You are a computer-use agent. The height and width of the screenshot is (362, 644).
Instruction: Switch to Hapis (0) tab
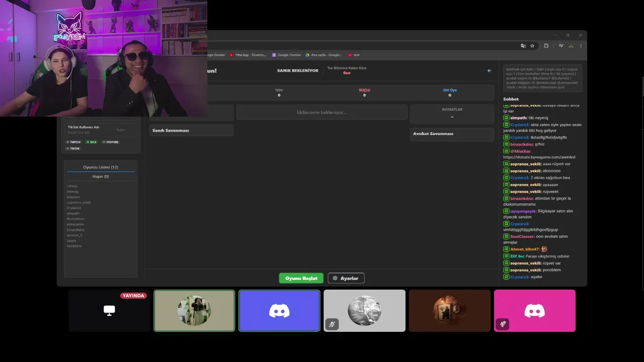click(101, 176)
